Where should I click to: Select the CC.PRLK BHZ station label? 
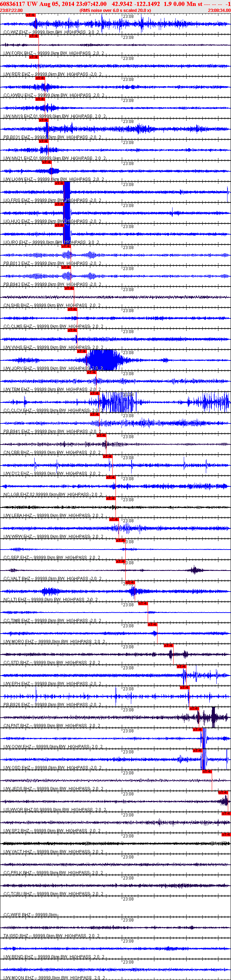click(54, 873)
